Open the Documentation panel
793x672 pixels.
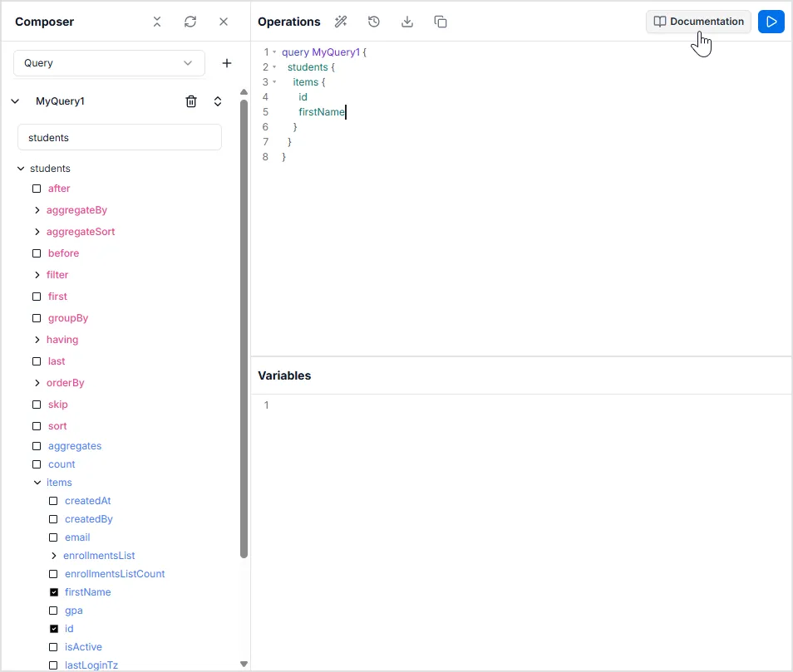(698, 22)
